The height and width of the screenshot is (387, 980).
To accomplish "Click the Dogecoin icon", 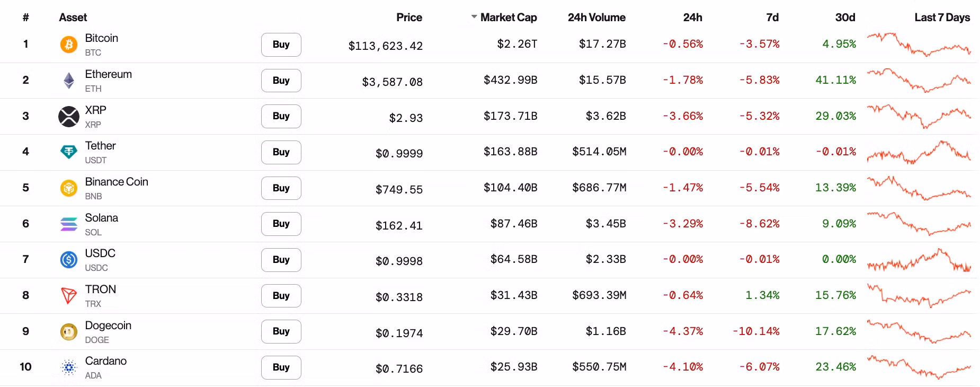I will click(x=69, y=332).
